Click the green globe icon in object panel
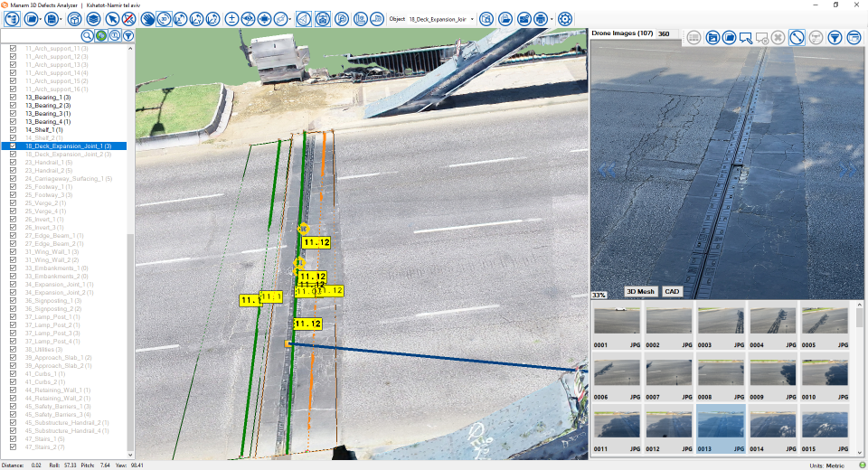The image size is (868, 470). click(101, 36)
